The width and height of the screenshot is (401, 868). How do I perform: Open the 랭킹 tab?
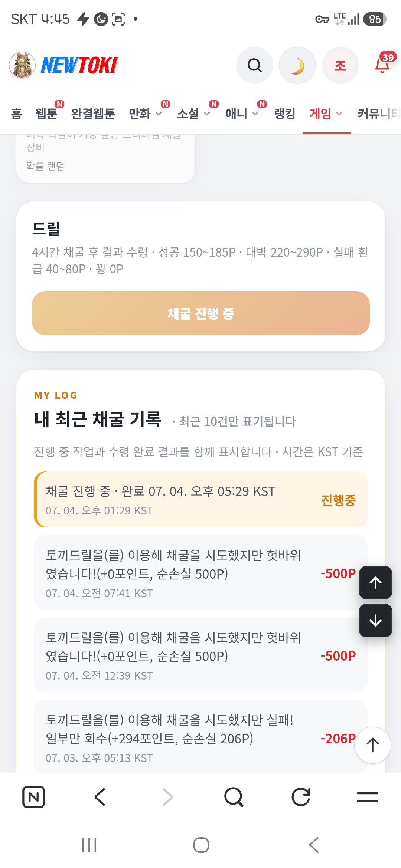pos(284,114)
